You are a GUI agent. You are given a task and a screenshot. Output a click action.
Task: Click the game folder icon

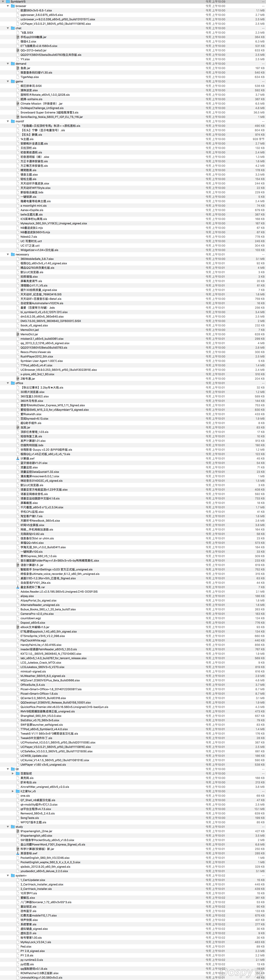coord(13,81)
